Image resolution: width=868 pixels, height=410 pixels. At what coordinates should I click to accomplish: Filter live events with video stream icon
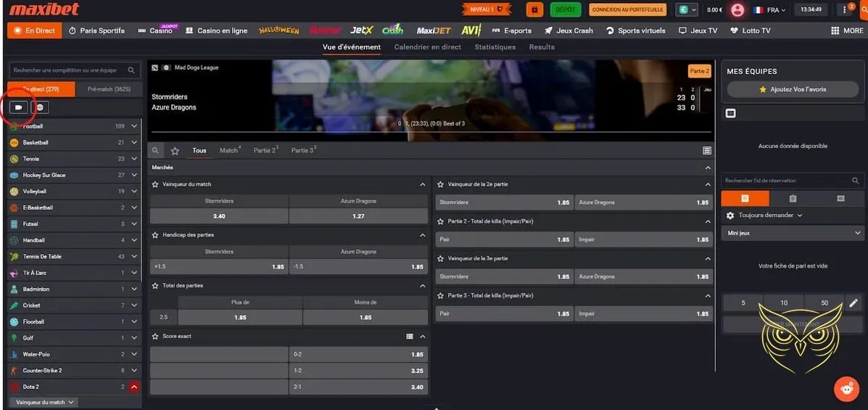18,107
